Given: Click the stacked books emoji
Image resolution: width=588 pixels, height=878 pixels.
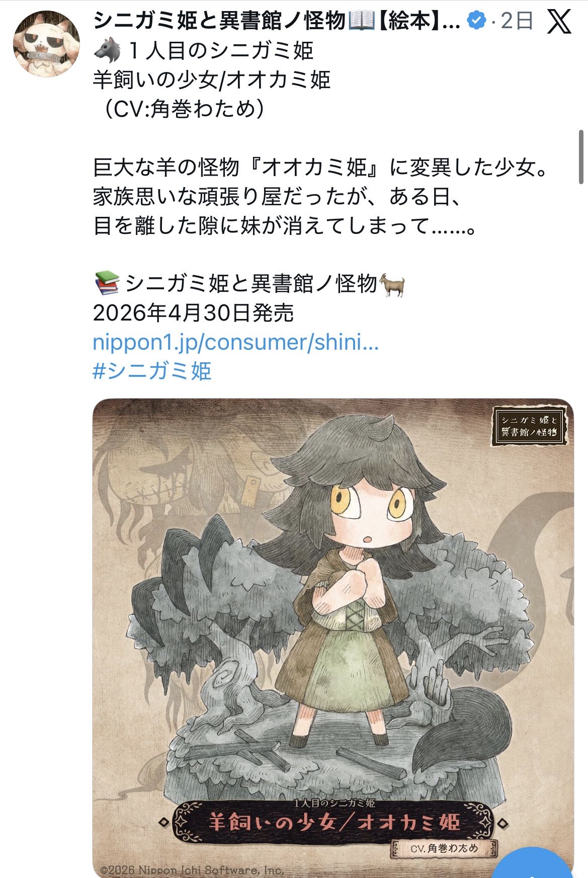Looking at the screenshot, I should coord(106,283).
